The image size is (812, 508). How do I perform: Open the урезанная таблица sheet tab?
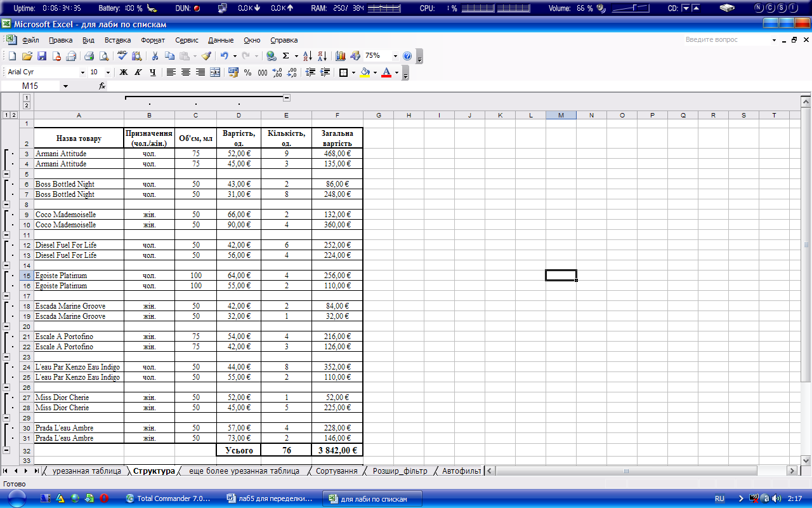[x=86, y=471]
